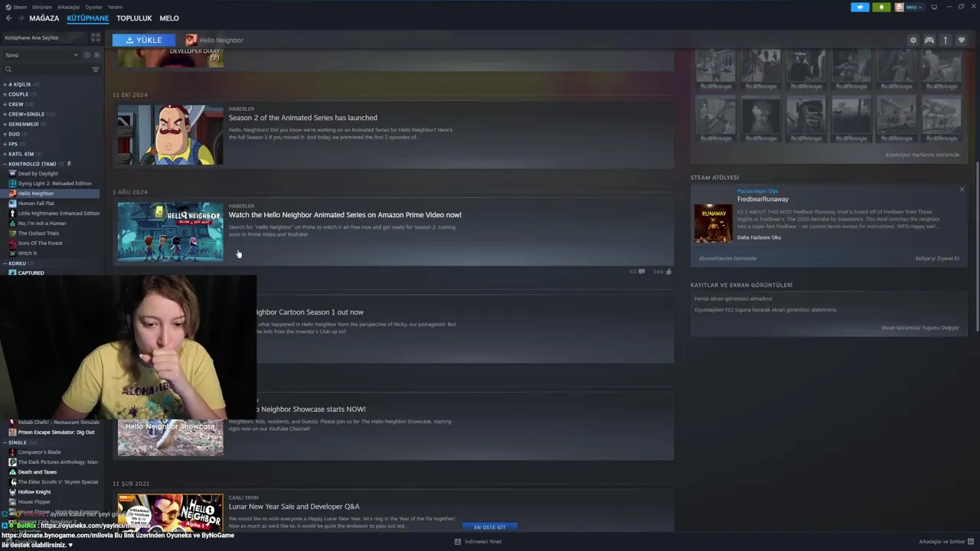The image size is (980, 551).
Task: Click Sons Of The Forest icon
Action: pyautogui.click(x=12, y=243)
